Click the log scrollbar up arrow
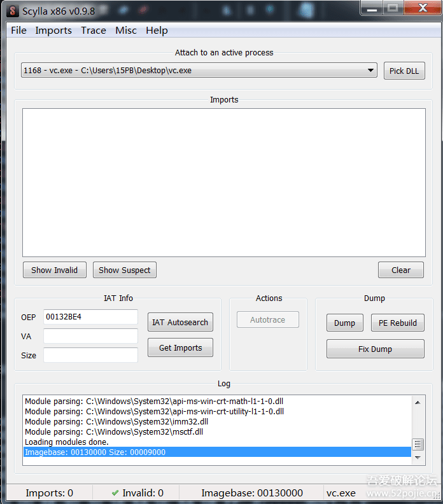 418,402
